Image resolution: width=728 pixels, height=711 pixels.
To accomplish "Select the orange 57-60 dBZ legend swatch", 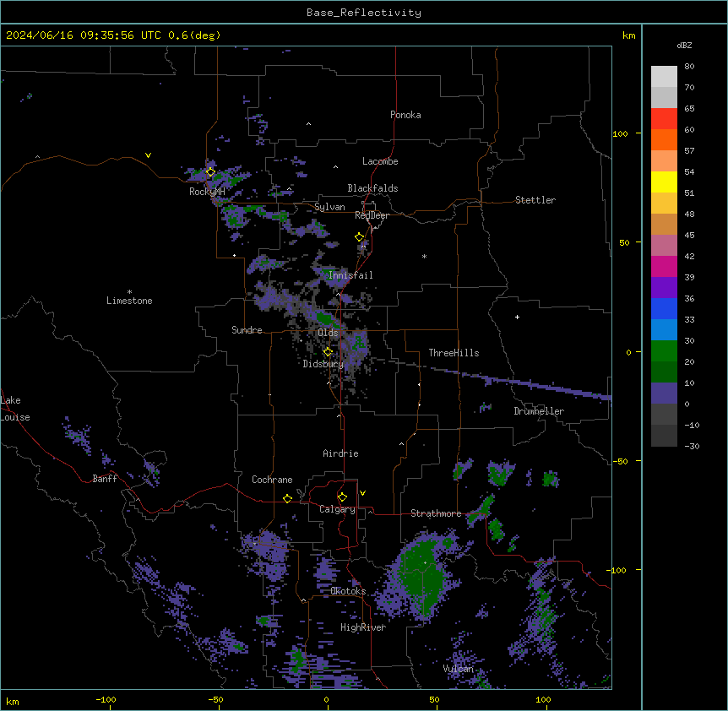I will (x=664, y=139).
